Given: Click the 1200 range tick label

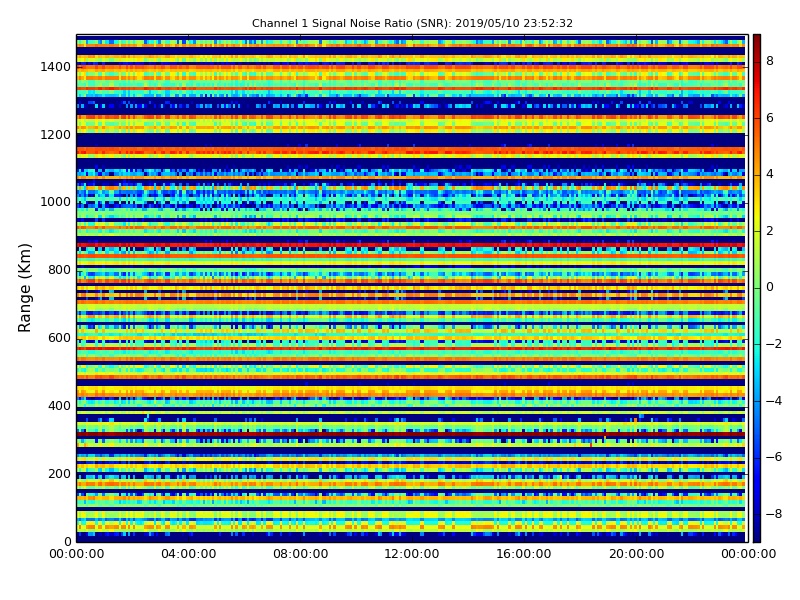Looking at the screenshot, I should coord(56,135).
